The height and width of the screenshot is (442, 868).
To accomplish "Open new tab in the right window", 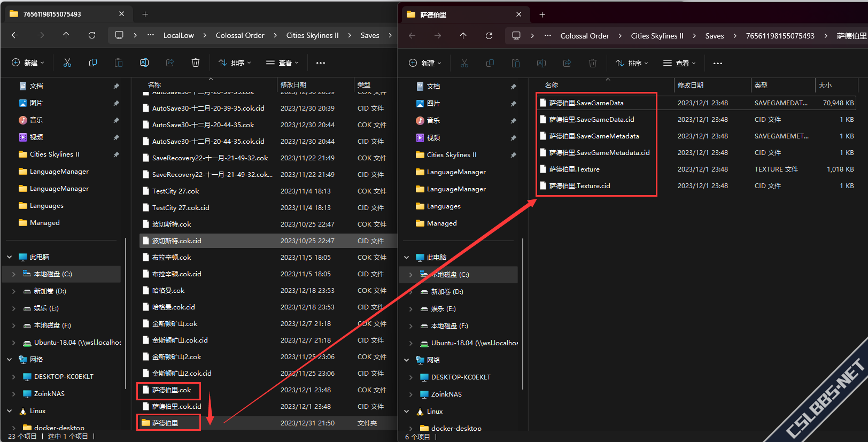I will point(542,14).
